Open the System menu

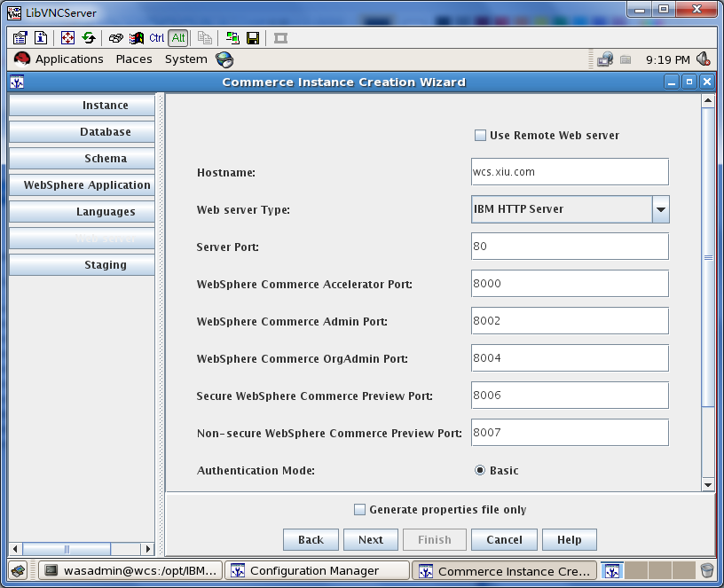coord(186,59)
